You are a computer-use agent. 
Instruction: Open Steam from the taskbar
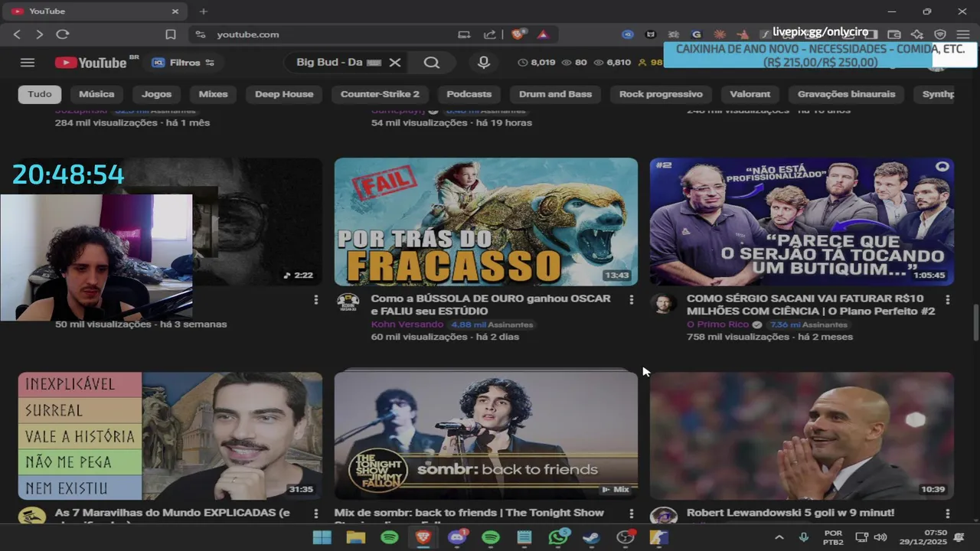(x=591, y=537)
